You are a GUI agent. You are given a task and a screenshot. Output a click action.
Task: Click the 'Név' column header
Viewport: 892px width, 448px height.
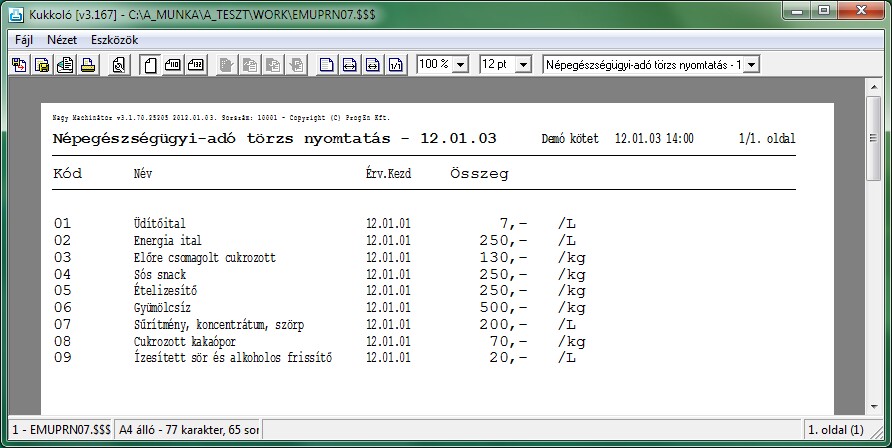click(x=143, y=173)
